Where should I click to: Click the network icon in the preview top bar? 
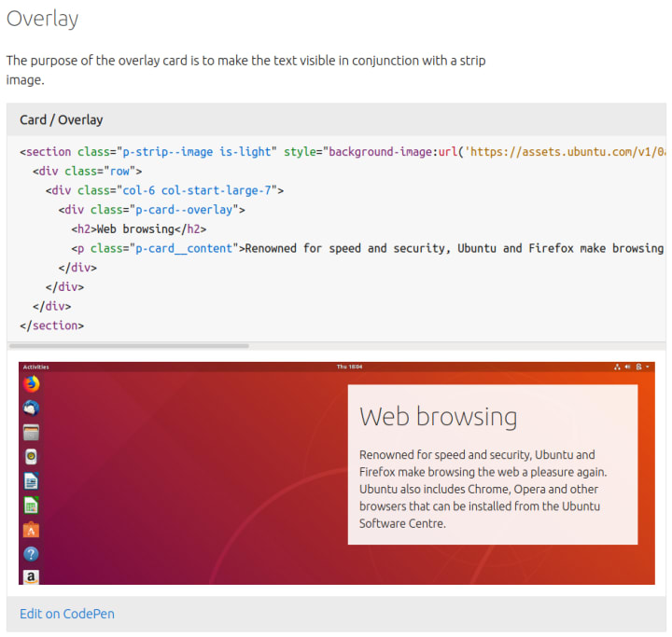click(x=617, y=367)
